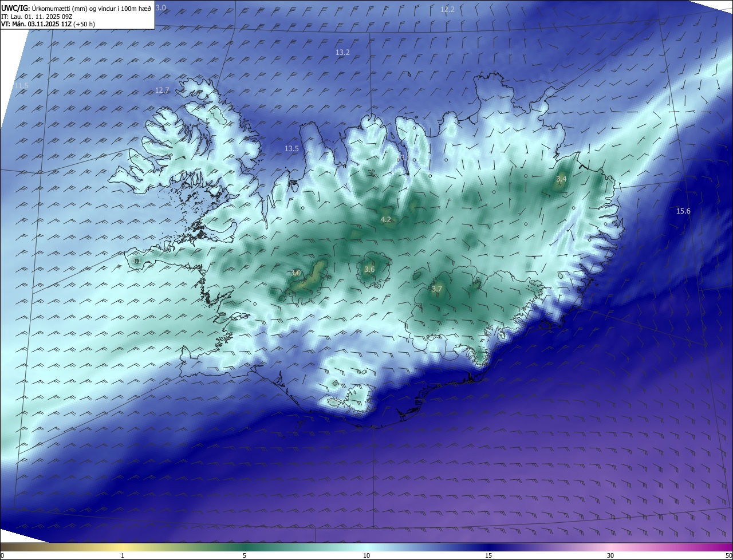This screenshot has height=560, width=733.
Task: Click the color scale label 5
Action: click(245, 555)
